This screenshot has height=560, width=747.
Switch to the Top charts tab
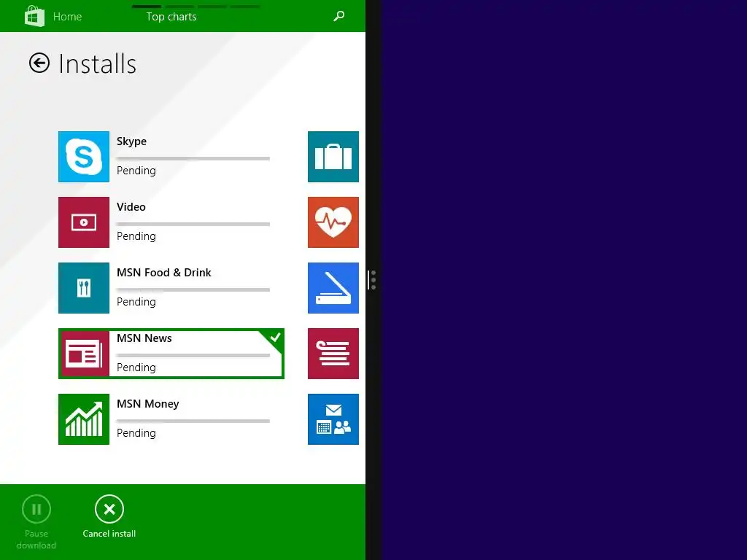[x=171, y=17]
